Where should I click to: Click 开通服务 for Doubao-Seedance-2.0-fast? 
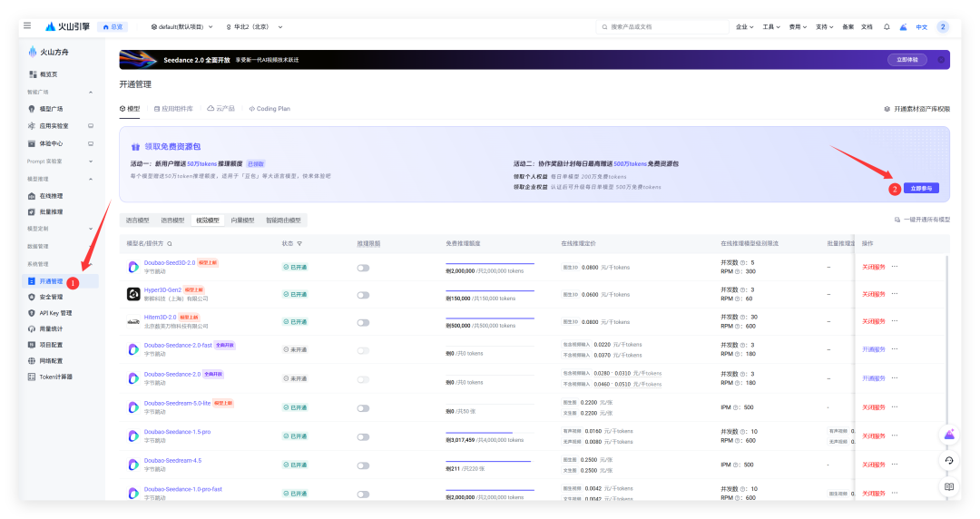(x=874, y=349)
